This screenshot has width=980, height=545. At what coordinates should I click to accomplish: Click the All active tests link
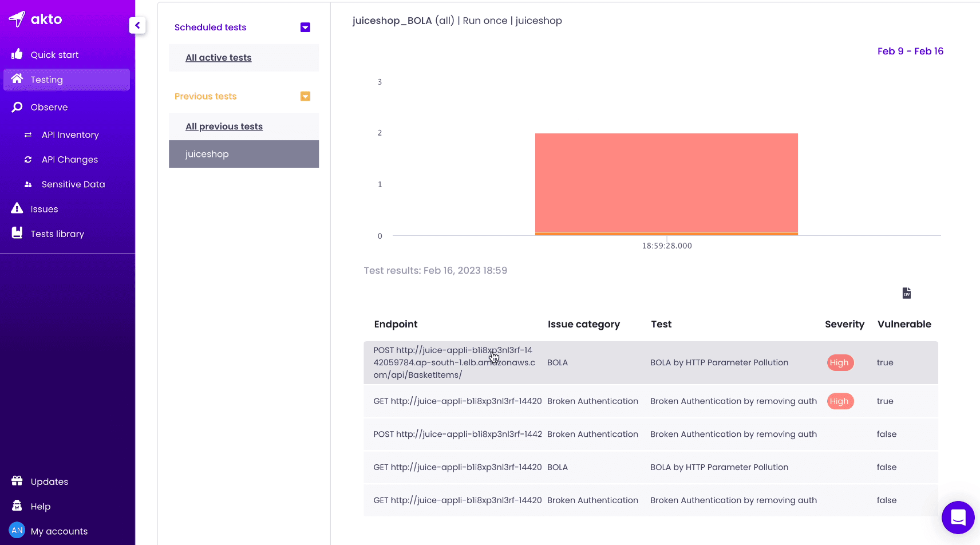[x=219, y=58]
